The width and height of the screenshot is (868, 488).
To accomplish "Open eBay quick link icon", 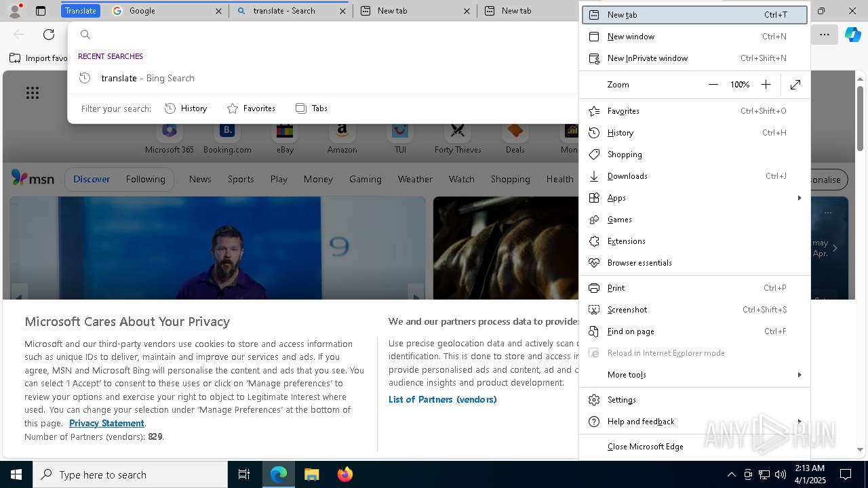I will click(x=285, y=130).
